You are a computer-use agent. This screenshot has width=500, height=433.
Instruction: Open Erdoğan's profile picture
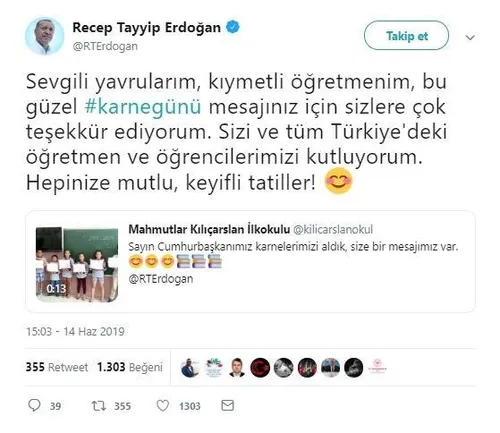44,36
